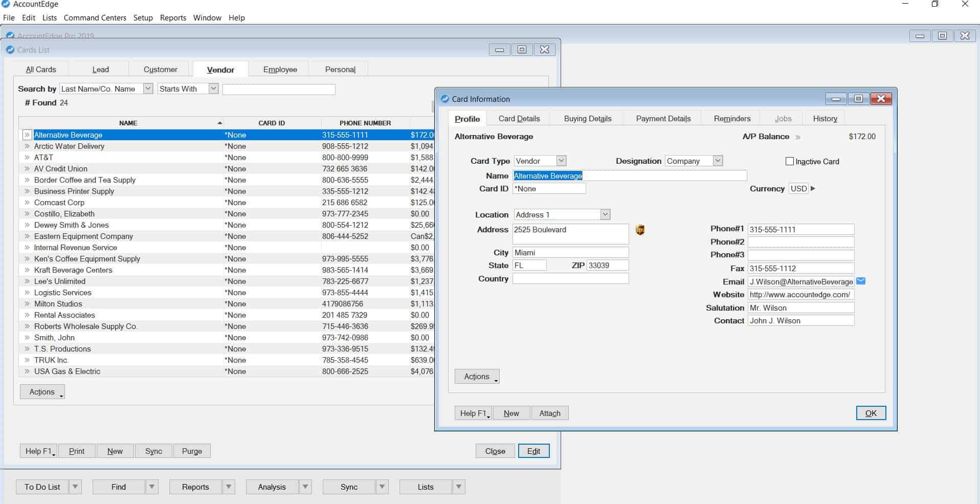
Task: Switch to the Buying Details tab
Action: click(x=588, y=119)
